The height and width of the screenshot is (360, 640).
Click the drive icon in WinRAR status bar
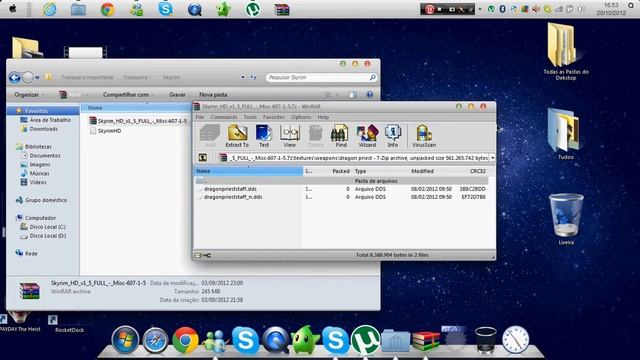coord(198,255)
